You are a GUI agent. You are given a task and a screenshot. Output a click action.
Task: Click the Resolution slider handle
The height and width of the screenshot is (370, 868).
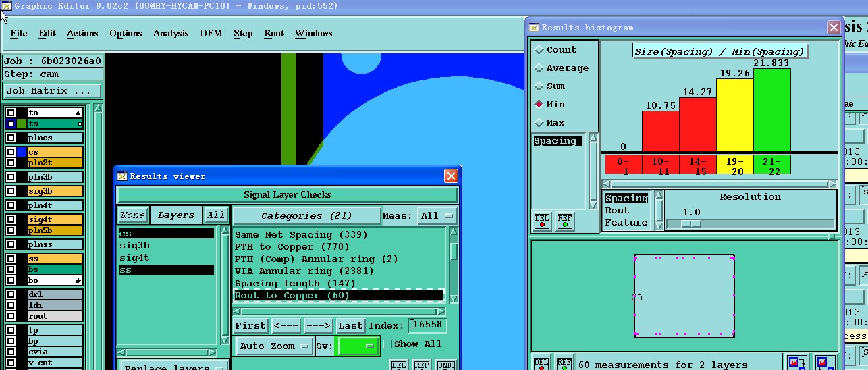click(690, 224)
